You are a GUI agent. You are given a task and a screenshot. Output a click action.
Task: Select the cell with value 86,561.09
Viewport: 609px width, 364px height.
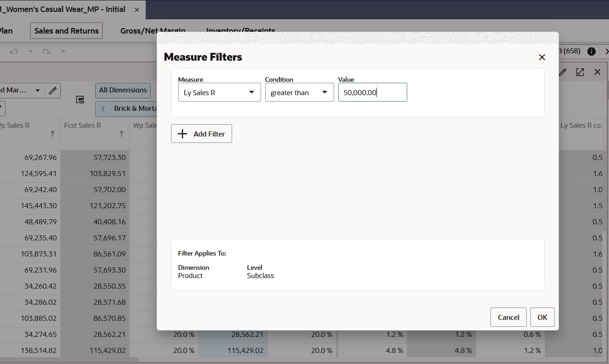point(95,254)
